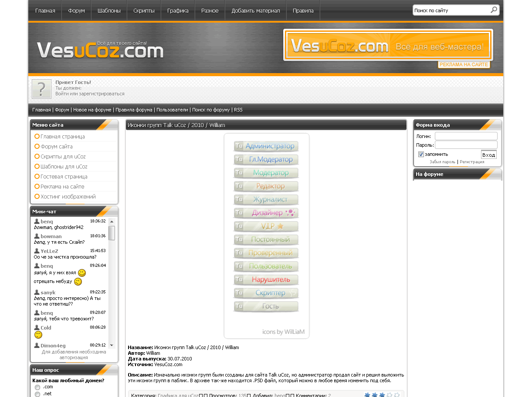The height and width of the screenshot is (397, 532).
Task: Click the smiley in Cold's chat message
Action: click(38, 335)
